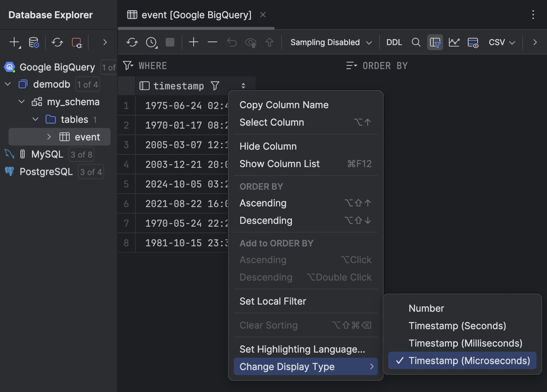The height and width of the screenshot is (392, 547).
Task: Click the new data source plus icon
Action: 15,42
